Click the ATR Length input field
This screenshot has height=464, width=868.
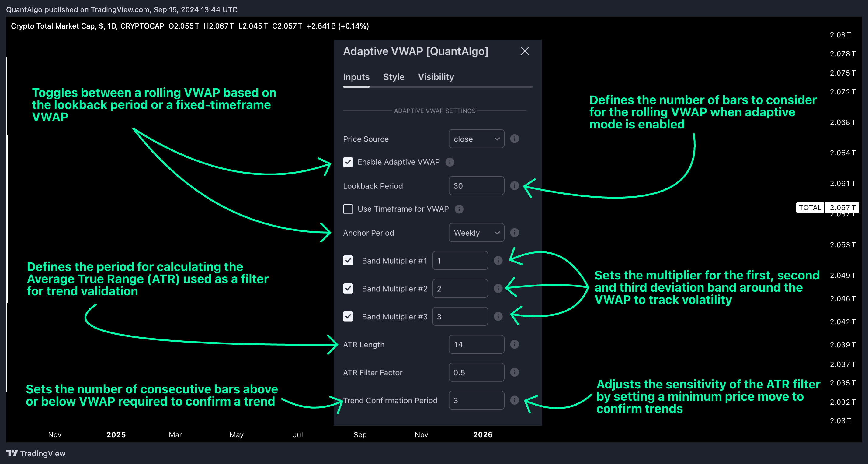coord(476,344)
